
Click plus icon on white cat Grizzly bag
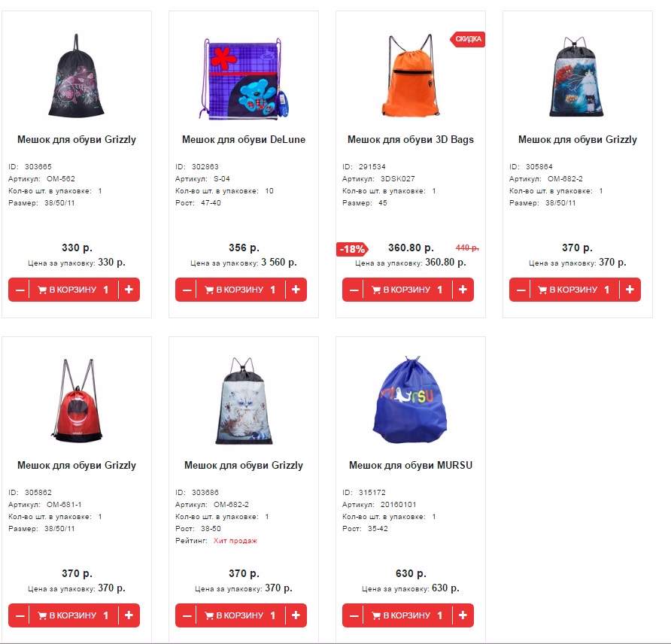296,615
